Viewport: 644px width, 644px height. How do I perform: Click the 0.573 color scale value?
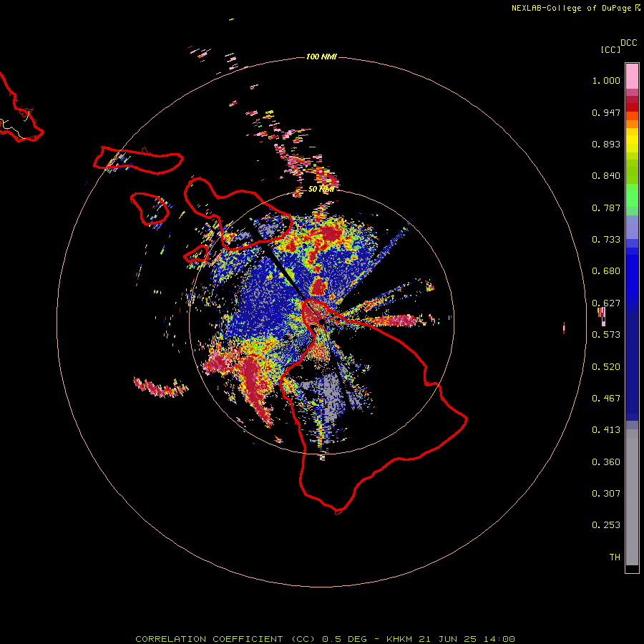[606, 335]
